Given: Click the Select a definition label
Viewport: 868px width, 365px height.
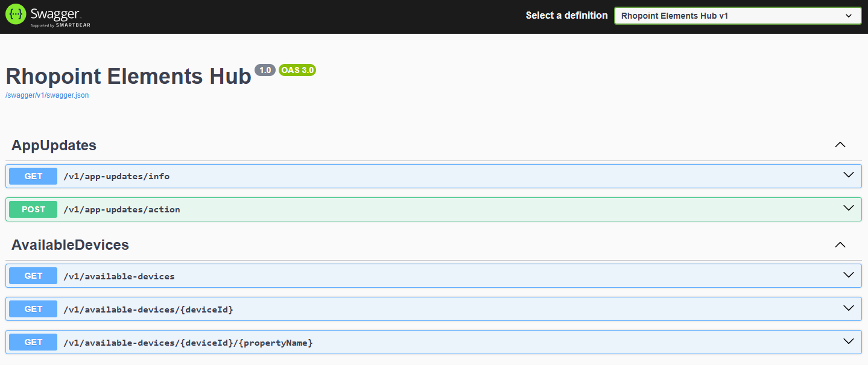Looking at the screenshot, I should (566, 16).
